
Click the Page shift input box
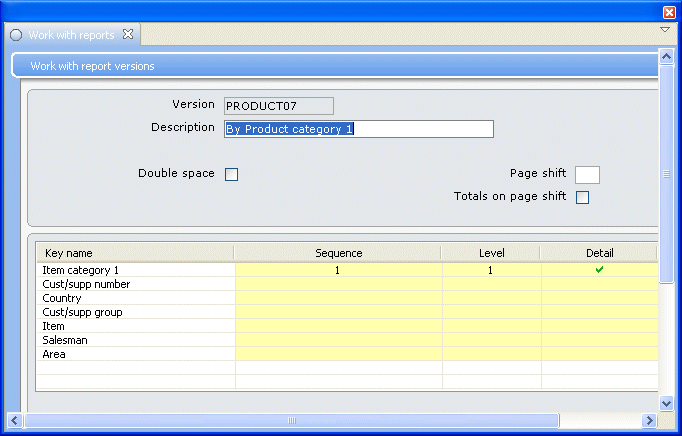point(587,175)
